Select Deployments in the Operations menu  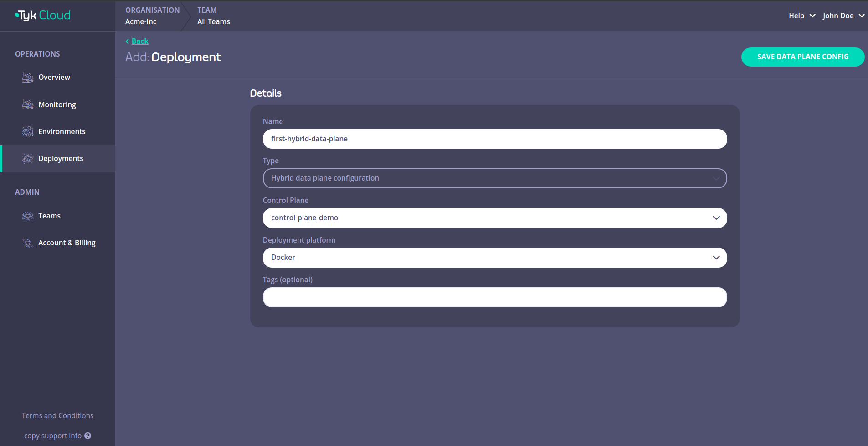[61, 158]
